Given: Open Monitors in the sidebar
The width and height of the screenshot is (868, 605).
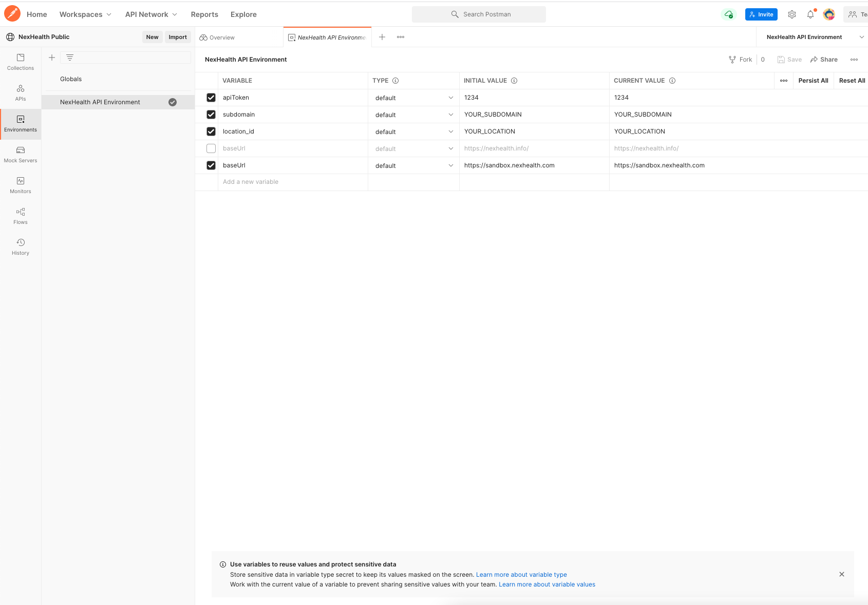Looking at the screenshot, I should pyautogui.click(x=21, y=185).
